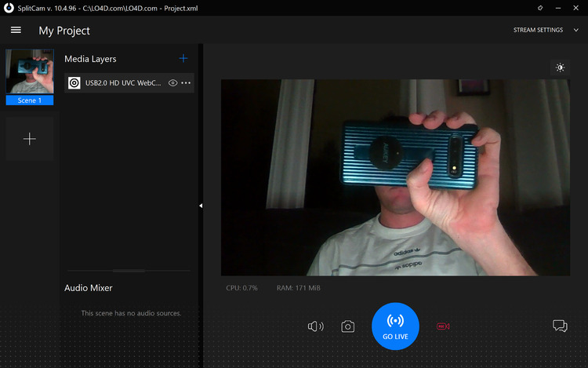Collapse the left panel with arrow handle

pyautogui.click(x=201, y=206)
